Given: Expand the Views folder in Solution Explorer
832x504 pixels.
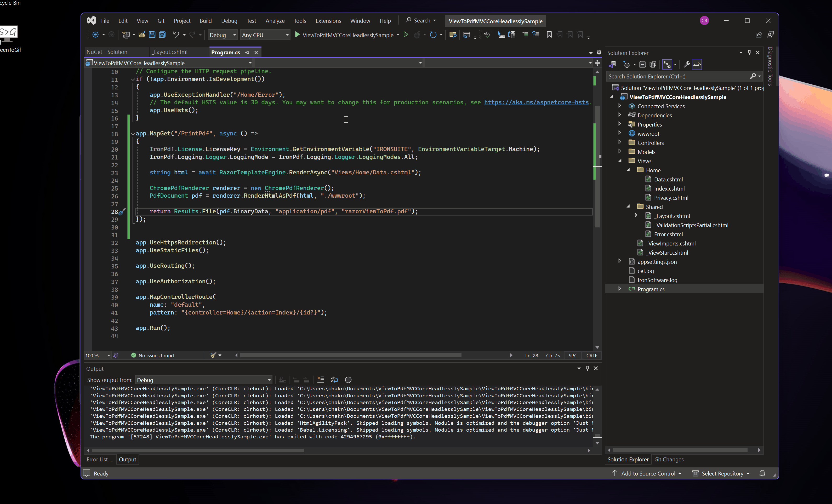Looking at the screenshot, I should [x=620, y=161].
